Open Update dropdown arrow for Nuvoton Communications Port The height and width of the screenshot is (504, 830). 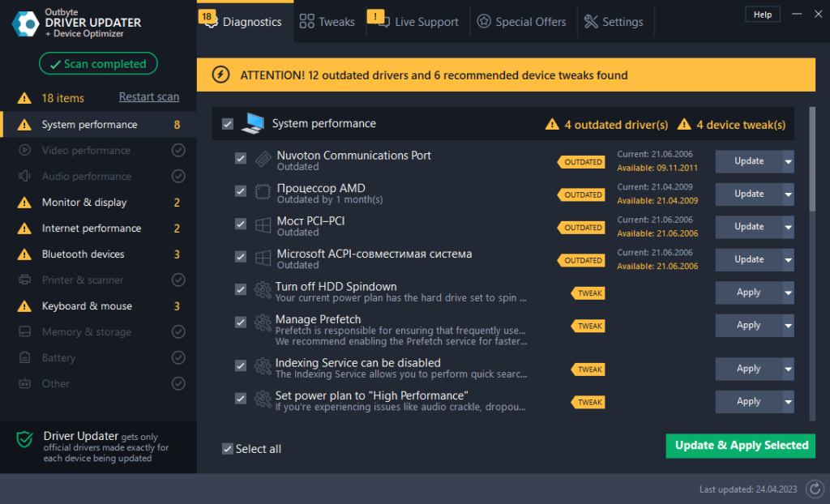tap(788, 161)
